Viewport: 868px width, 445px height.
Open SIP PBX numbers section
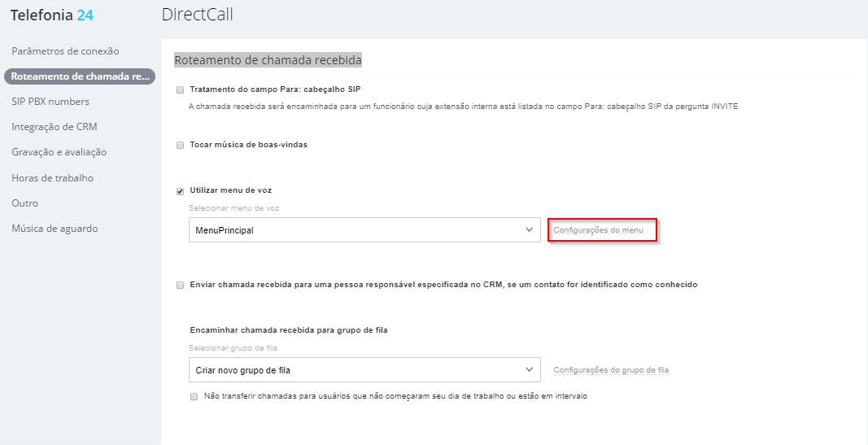[x=50, y=102]
